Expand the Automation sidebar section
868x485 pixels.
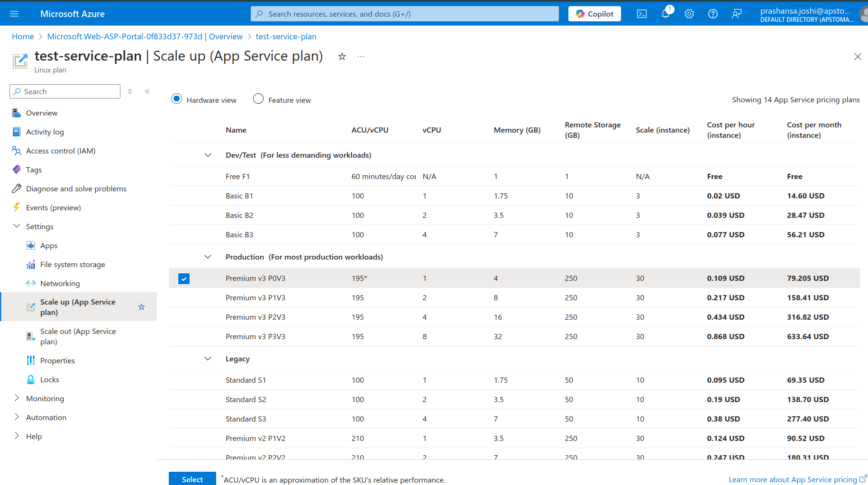[17, 417]
